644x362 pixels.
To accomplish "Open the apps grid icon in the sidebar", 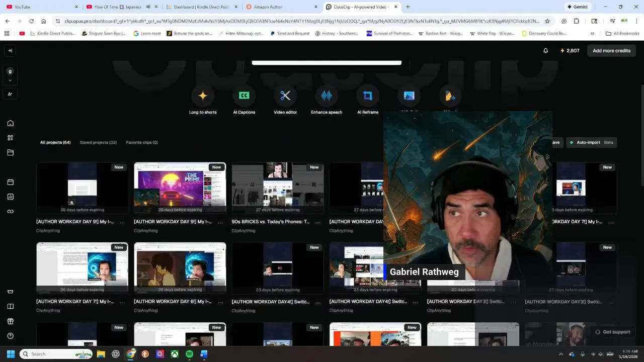I will click(10, 138).
